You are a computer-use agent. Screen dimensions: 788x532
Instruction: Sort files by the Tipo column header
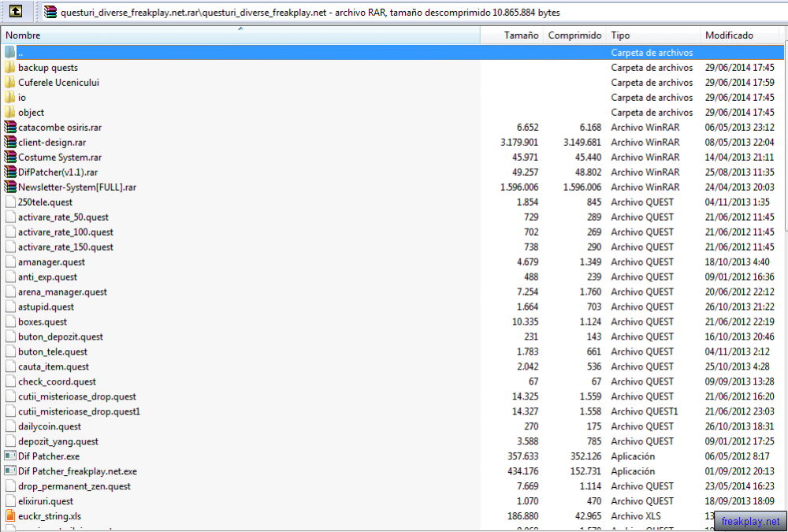[652, 35]
